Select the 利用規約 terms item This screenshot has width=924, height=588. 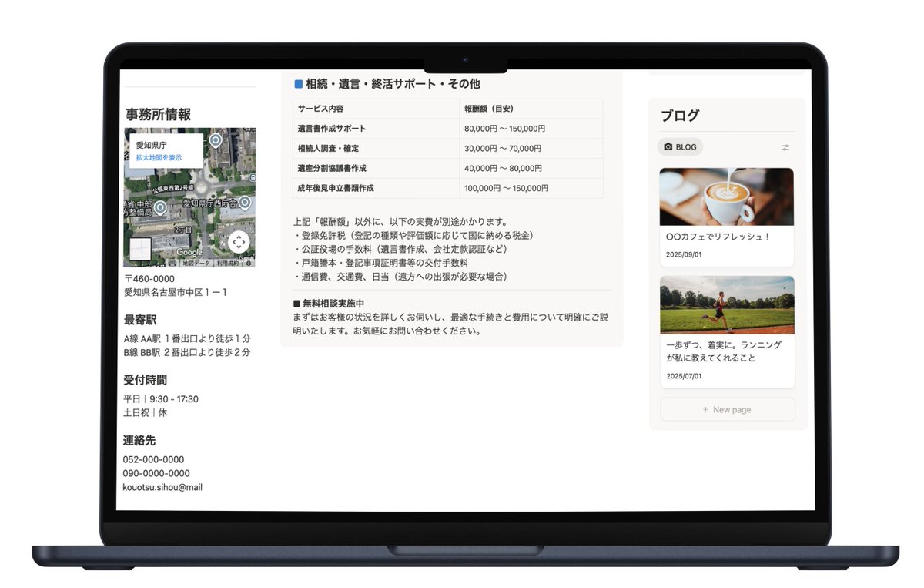point(226,262)
